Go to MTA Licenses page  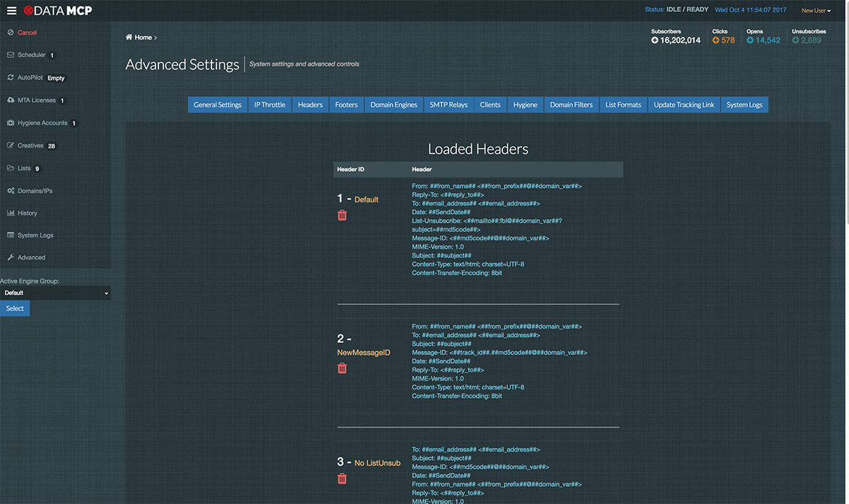(37, 100)
